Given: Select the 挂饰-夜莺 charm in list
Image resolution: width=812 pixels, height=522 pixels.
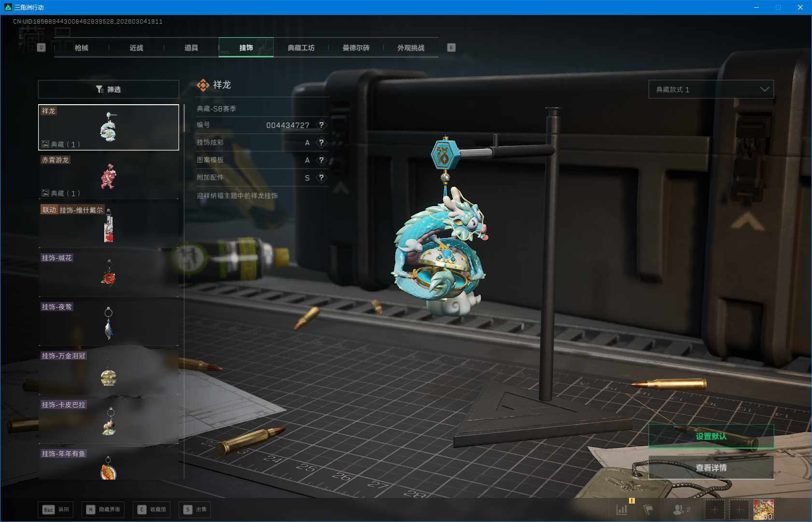Looking at the screenshot, I should click(x=109, y=322).
